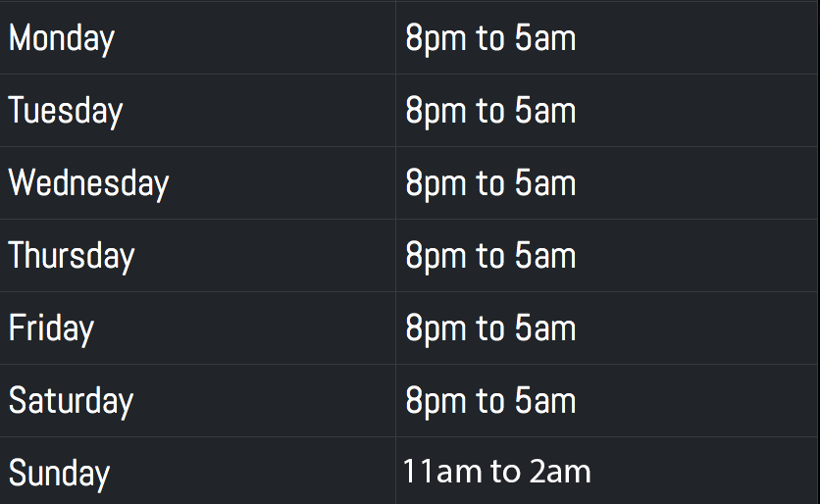The height and width of the screenshot is (504, 820).
Task: Click the Wednesday day label
Action: coord(88,183)
